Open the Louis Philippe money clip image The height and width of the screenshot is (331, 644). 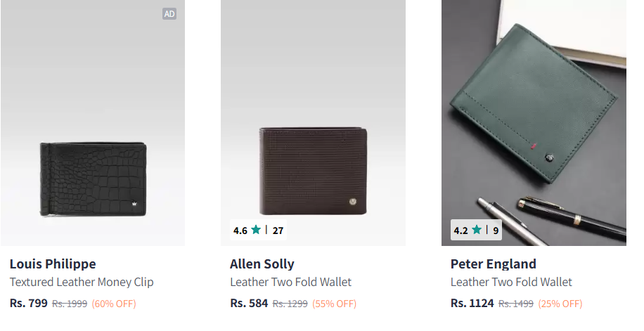point(93,181)
